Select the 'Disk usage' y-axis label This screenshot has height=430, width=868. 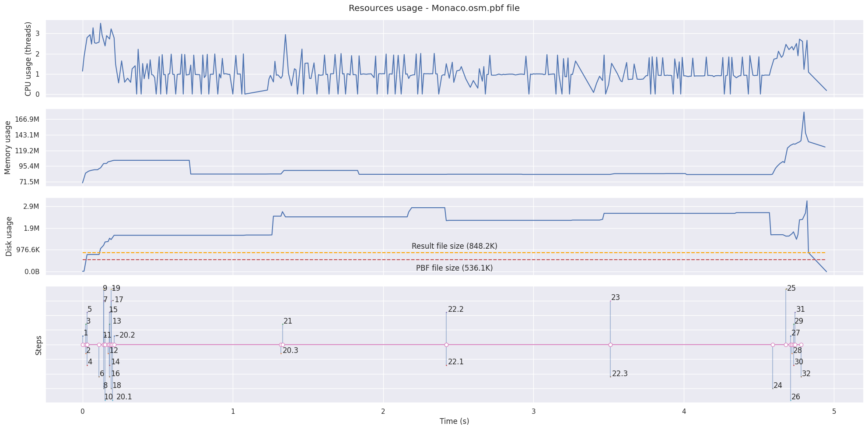(9, 237)
